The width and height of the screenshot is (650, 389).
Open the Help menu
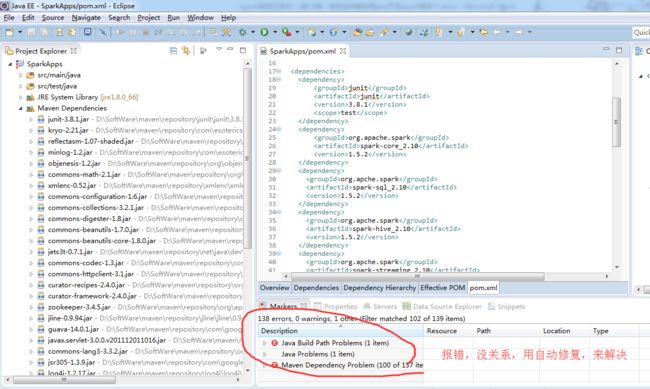click(x=228, y=17)
